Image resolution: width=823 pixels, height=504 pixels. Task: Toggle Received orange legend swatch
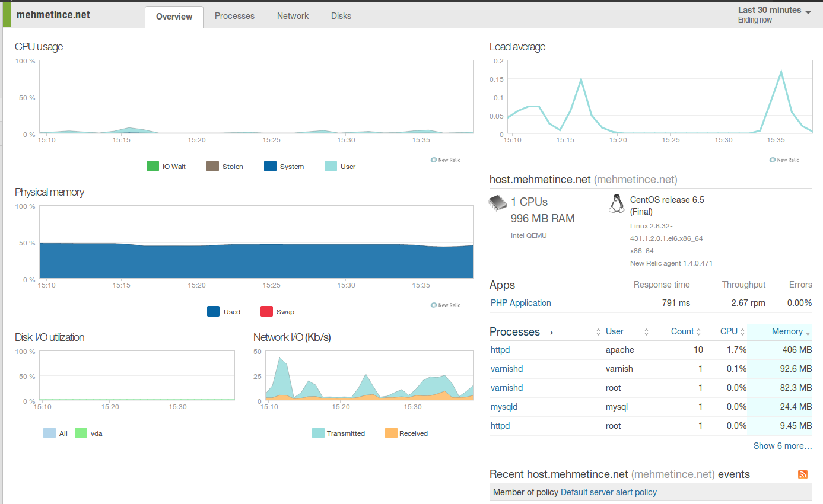click(391, 433)
